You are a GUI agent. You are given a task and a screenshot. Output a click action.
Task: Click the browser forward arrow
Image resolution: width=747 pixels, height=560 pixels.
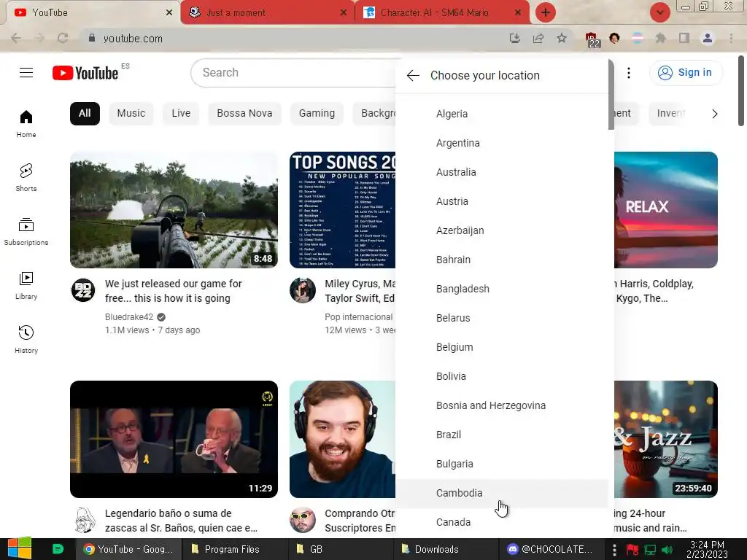pos(39,38)
